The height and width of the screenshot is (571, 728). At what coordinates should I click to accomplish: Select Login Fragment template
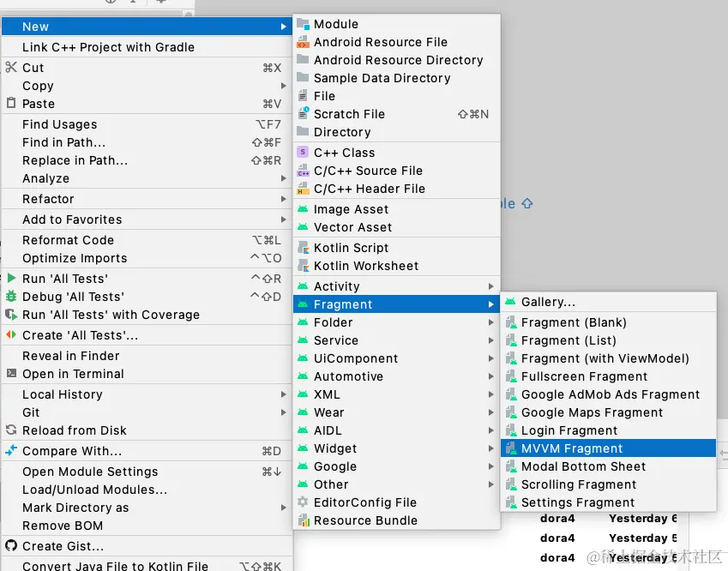click(569, 430)
